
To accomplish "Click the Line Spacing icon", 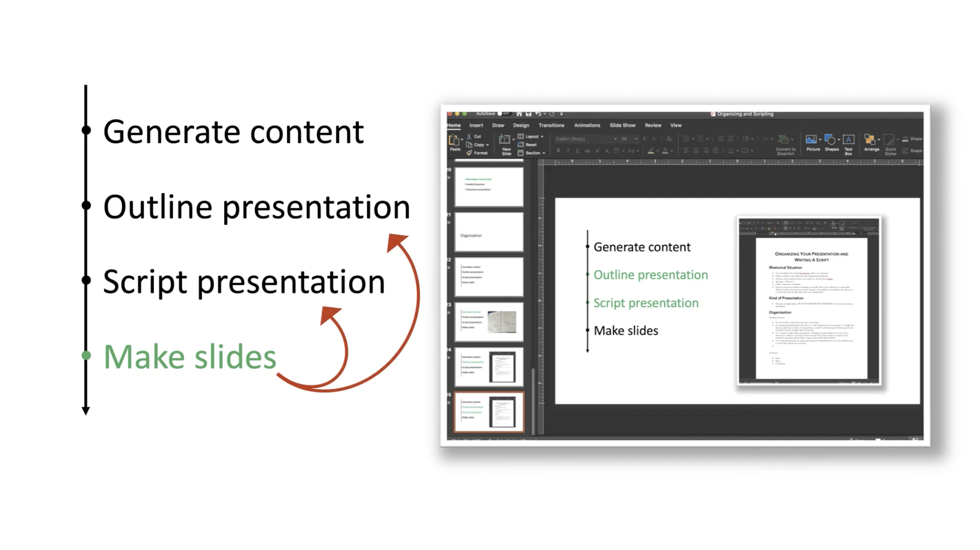I will (745, 139).
